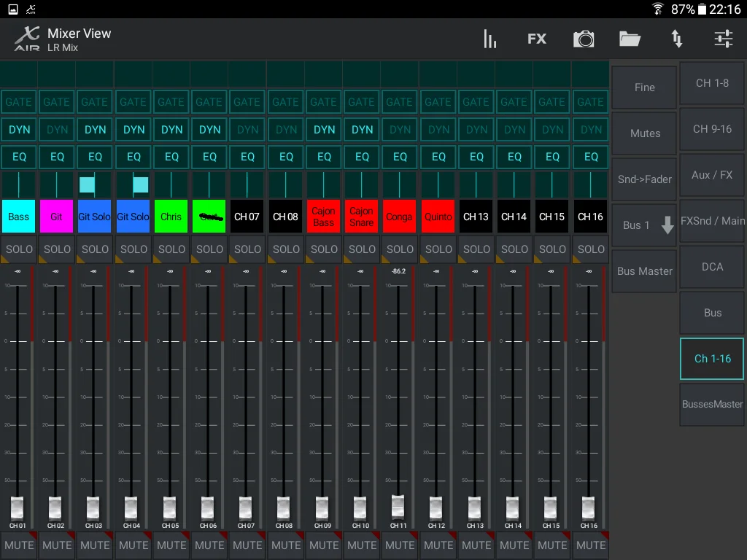Open DYN for Cajon Snare channel
This screenshot has width=747, height=560.
[x=362, y=130]
